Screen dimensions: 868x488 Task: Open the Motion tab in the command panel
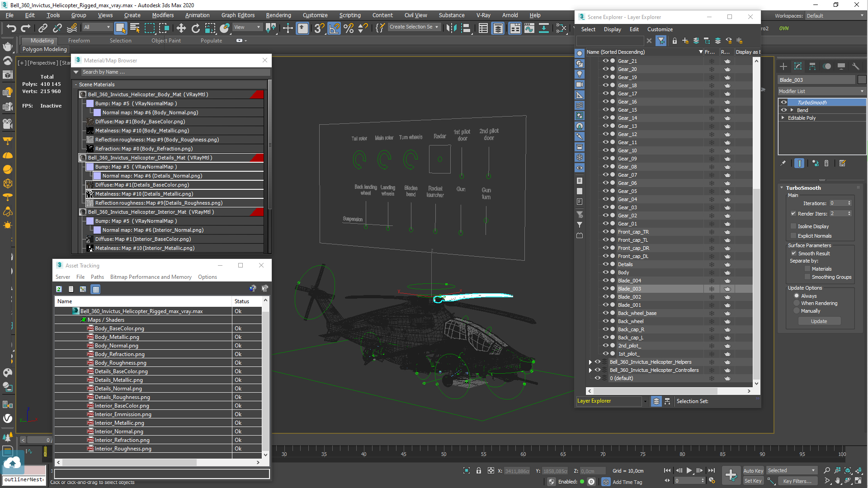(x=827, y=66)
